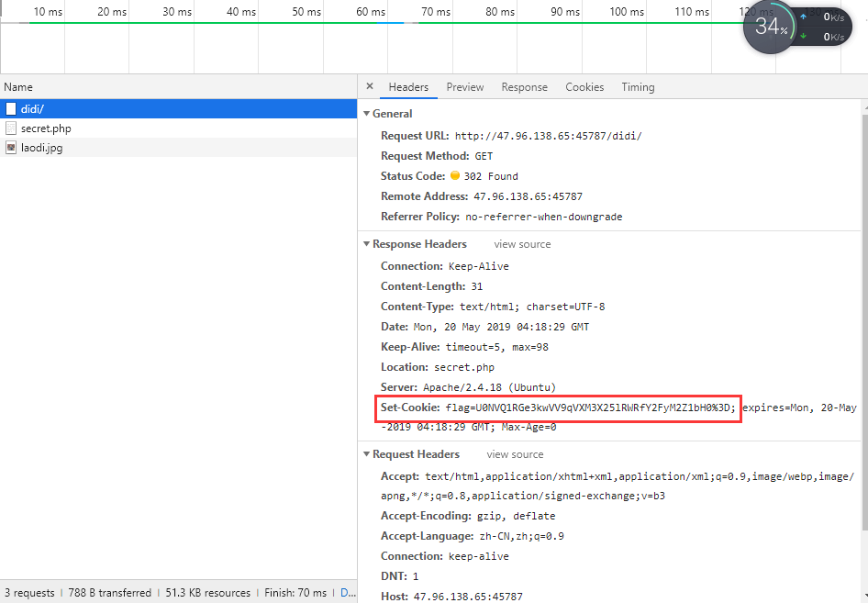Viewport: 868px width, 603px height.
Task: Click the laodi.jpg image file icon
Action: 11,148
